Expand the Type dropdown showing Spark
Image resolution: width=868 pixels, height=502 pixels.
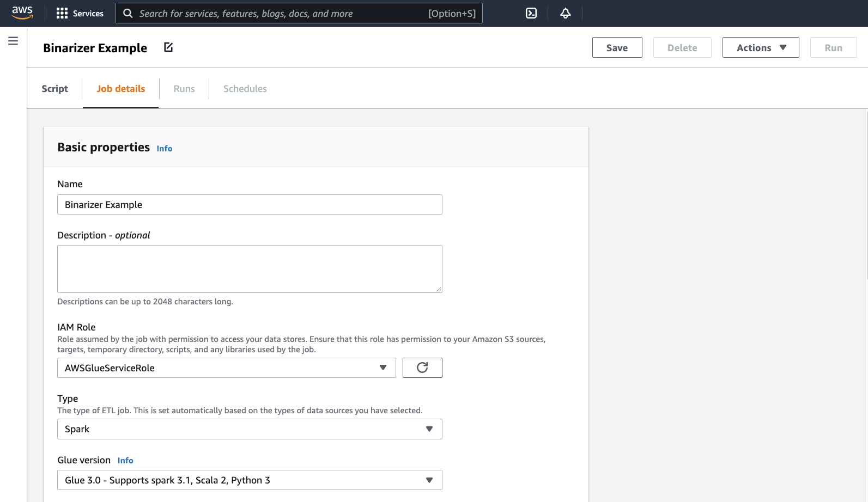(250, 429)
